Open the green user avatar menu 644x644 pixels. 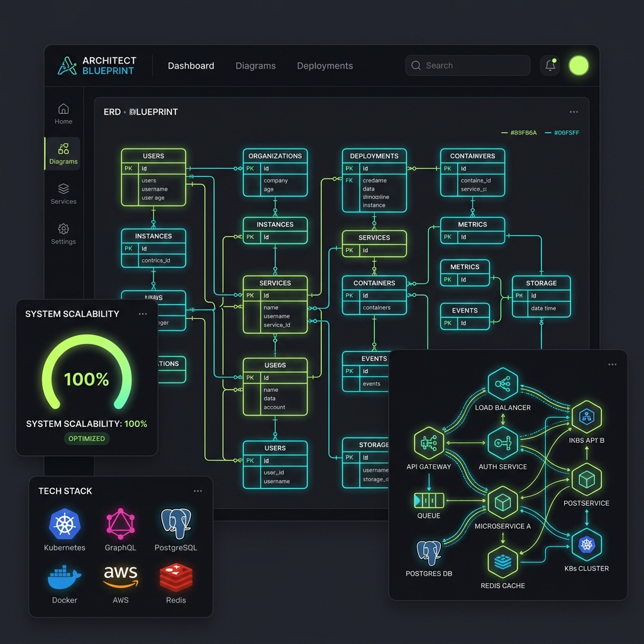579,65
